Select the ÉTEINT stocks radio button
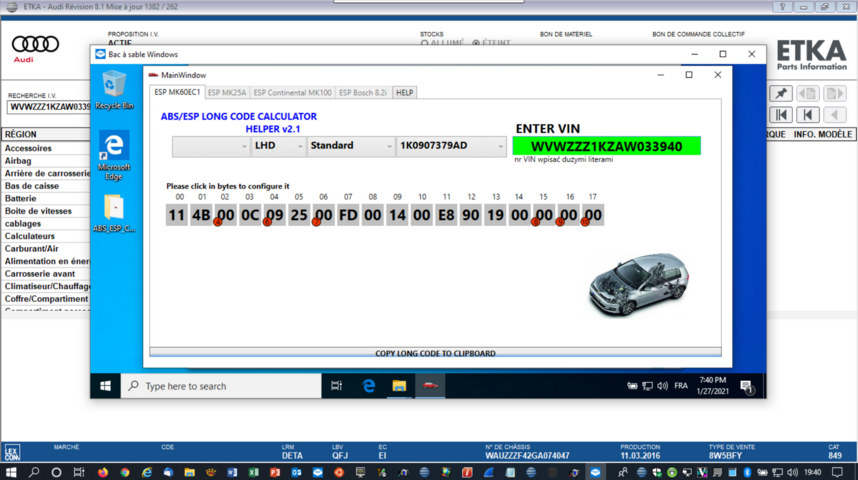 click(x=476, y=43)
